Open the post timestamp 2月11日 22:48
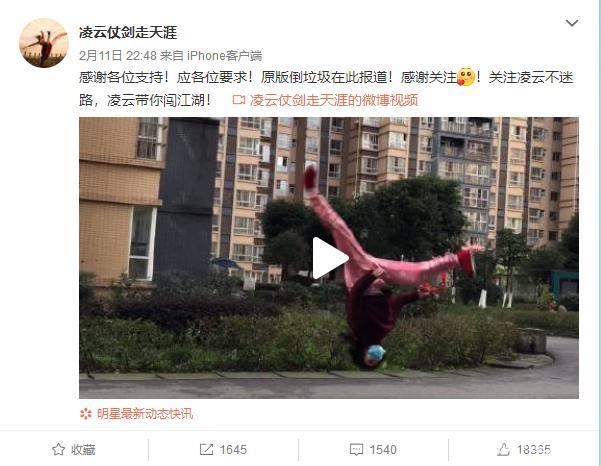Viewport: 601px width, 466px height. point(118,56)
